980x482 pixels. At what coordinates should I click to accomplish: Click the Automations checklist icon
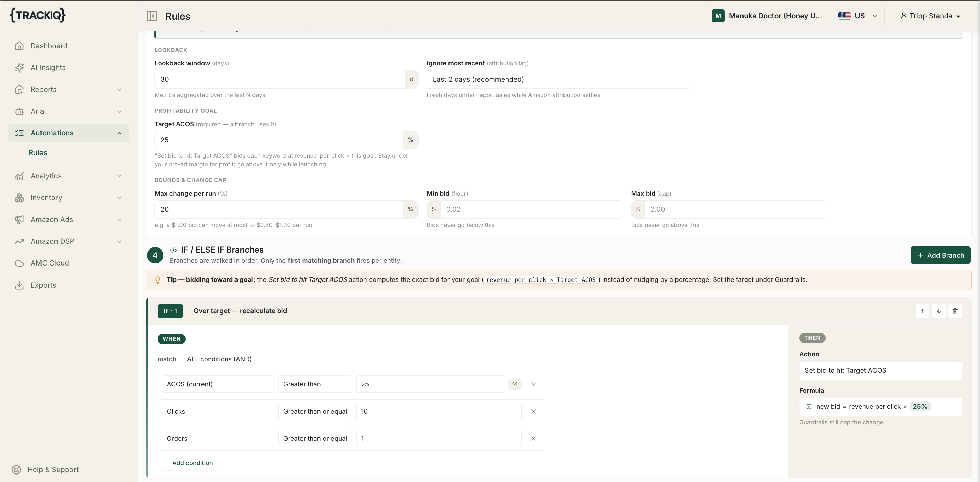(x=19, y=133)
